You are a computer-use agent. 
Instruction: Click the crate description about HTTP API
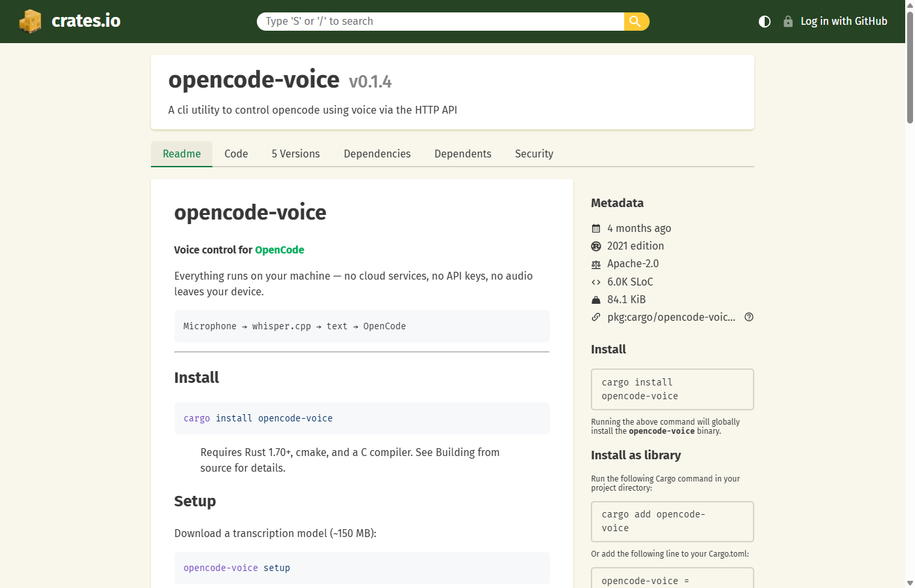312,110
